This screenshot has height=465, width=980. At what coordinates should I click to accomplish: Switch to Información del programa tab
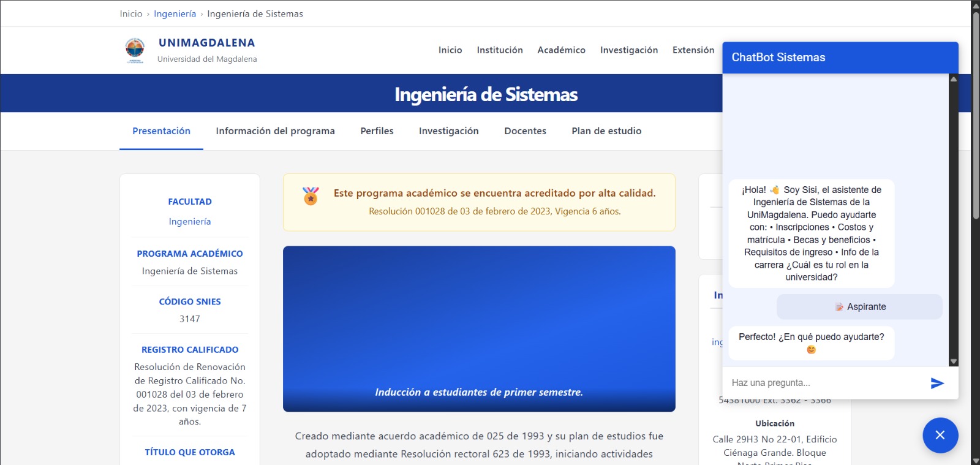point(275,131)
